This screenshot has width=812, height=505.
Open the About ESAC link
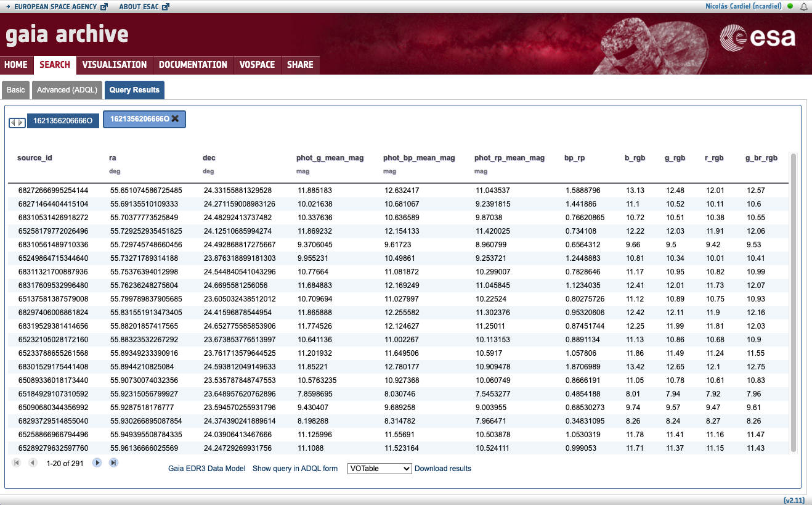click(x=139, y=7)
